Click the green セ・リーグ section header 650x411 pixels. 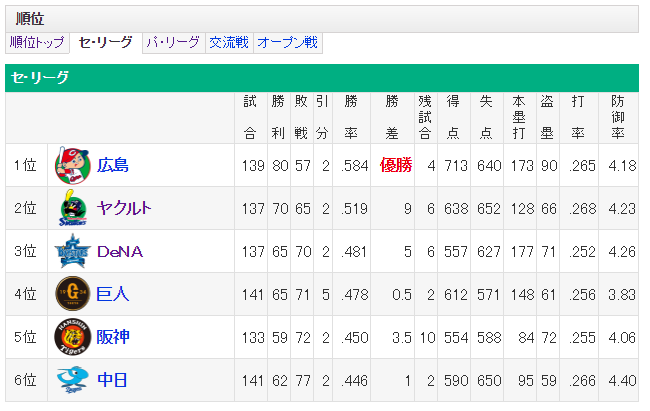point(322,78)
